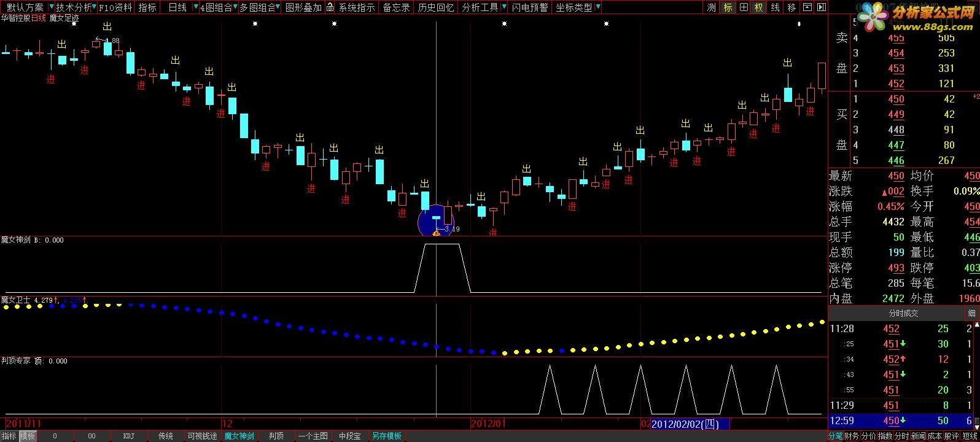
Task: Switch to 财务 tab
Action: click(x=852, y=436)
